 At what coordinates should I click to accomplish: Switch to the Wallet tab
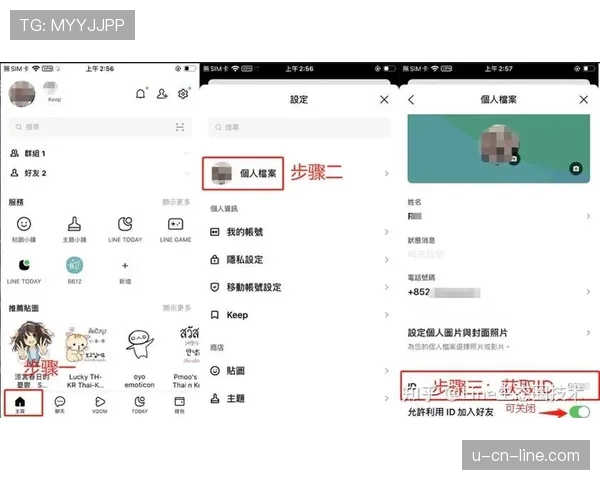pos(179,405)
